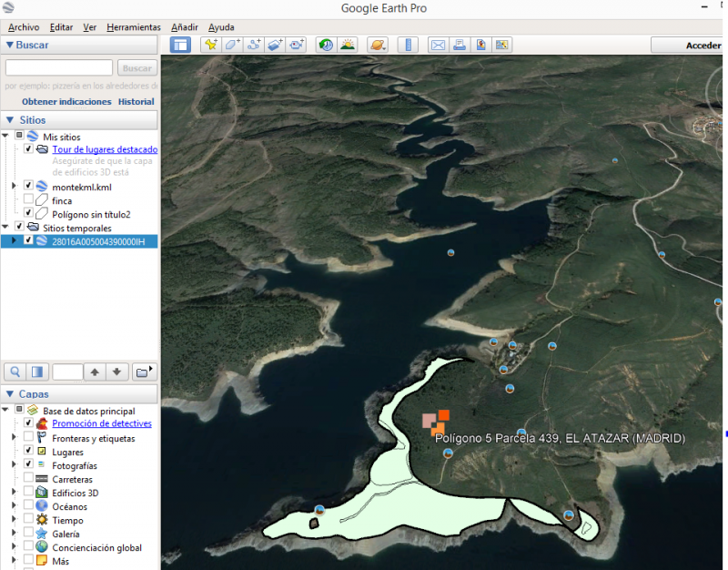Click the Add Placemark pushpin icon
Image resolution: width=728 pixels, height=570 pixels.
coord(211,45)
